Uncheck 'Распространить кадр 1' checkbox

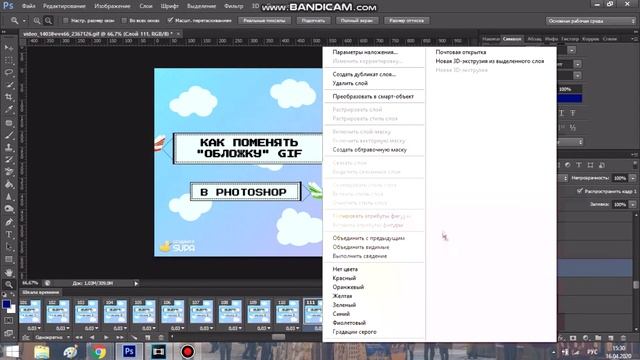[580, 191]
